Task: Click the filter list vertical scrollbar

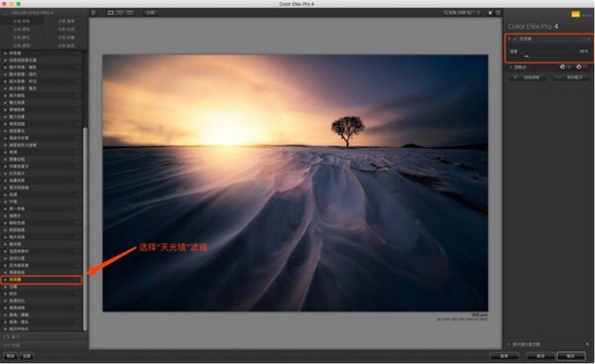Action: (x=85, y=229)
